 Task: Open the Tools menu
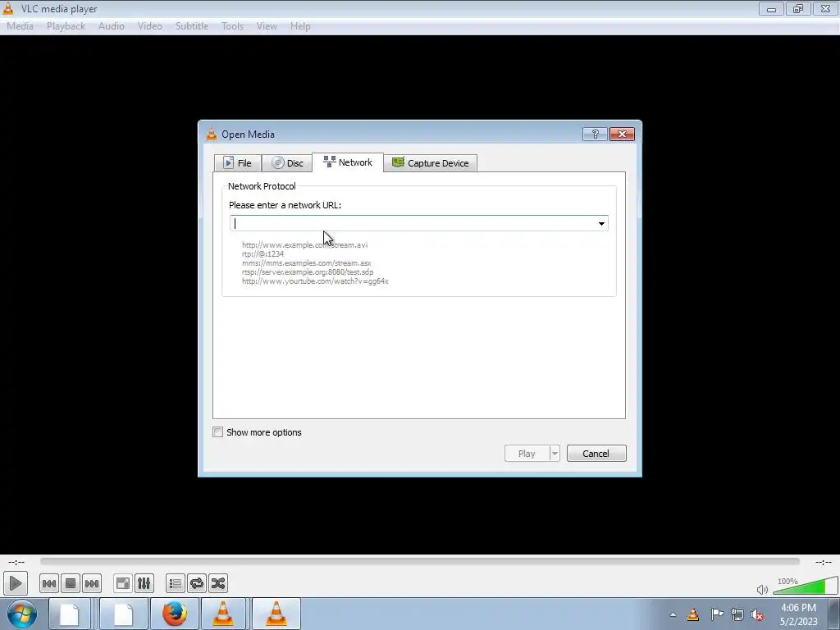[x=232, y=26]
